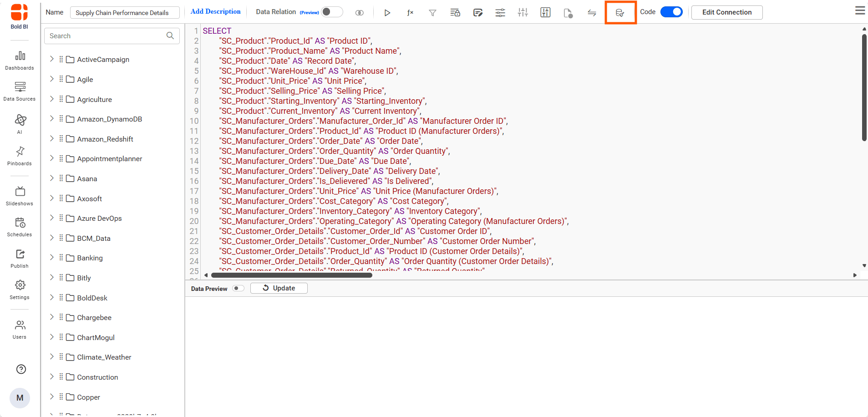The height and width of the screenshot is (417, 868).
Task: Click the overlapping circles icon
Action: click(x=360, y=13)
